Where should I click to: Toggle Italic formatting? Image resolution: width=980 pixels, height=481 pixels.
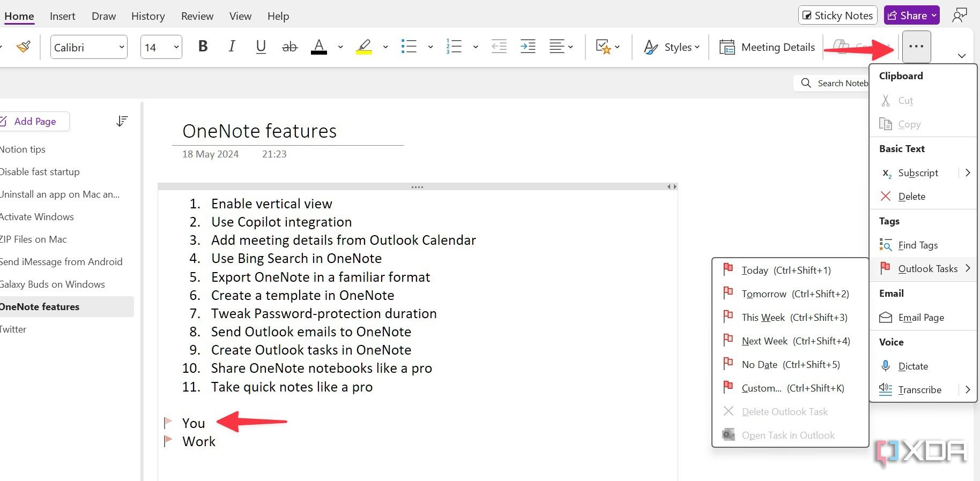point(232,47)
